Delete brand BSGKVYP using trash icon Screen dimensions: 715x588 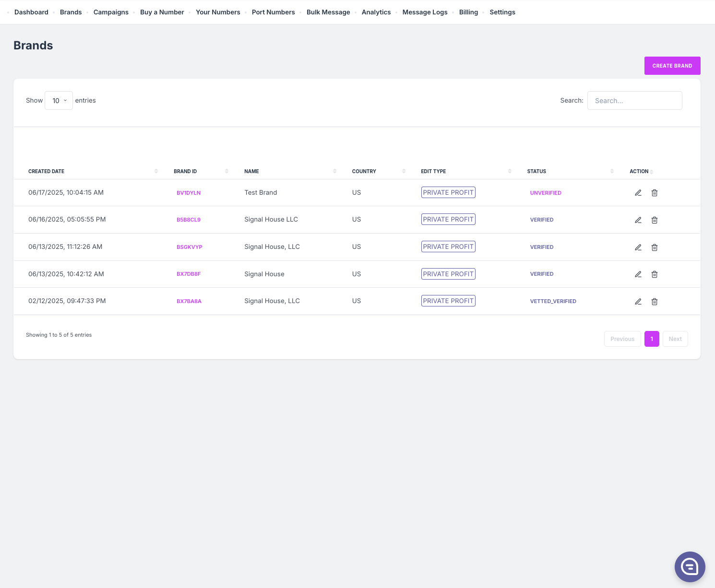pyautogui.click(x=655, y=247)
